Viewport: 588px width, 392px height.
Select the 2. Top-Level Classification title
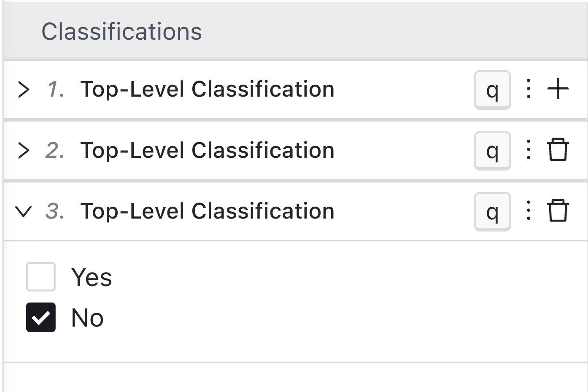[207, 150]
